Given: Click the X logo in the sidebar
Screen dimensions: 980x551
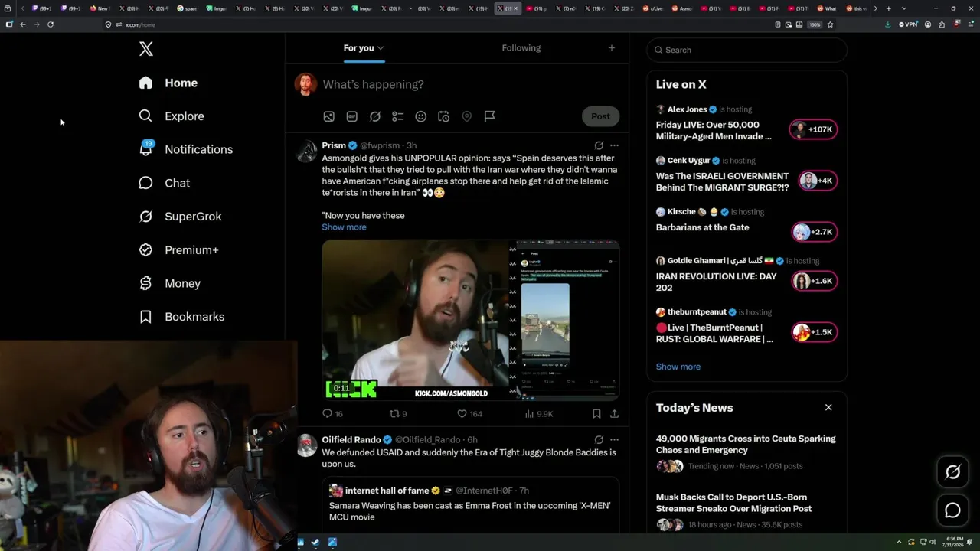Looking at the screenshot, I should pyautogui.click(x=146, y=49).
